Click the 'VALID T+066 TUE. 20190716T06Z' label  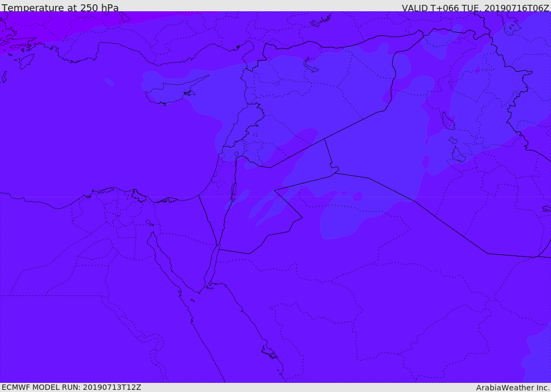tap(476, 8)
